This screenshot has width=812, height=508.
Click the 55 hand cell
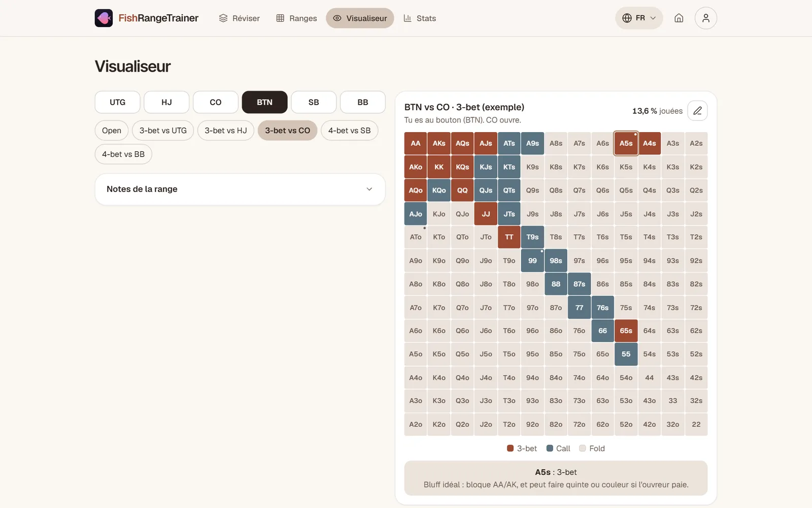[626, 354]
